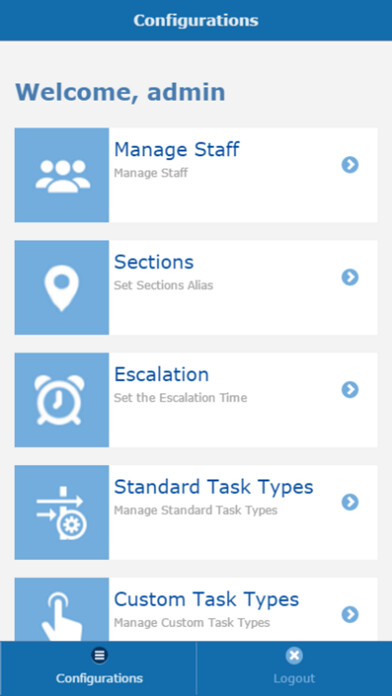
Task: Open the Standard Task Types title
Action: click(214, 487)
